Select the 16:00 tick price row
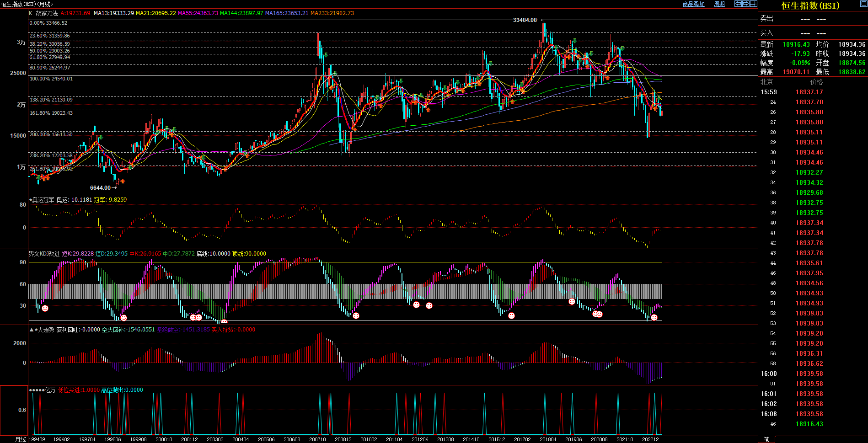The width and height of the screenshot is (868, 443). [809, 374]
